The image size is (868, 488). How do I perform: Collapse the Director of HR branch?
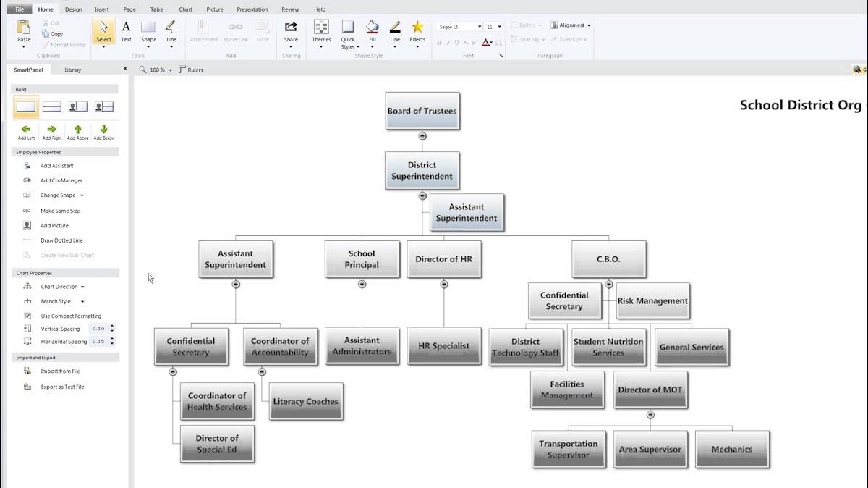[x=444, y=285]
